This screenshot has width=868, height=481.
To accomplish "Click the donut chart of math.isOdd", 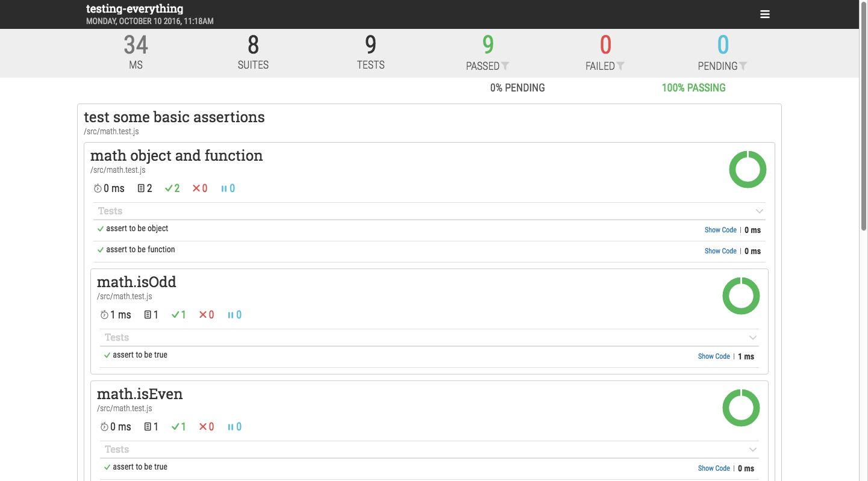I will pos(741,296).
